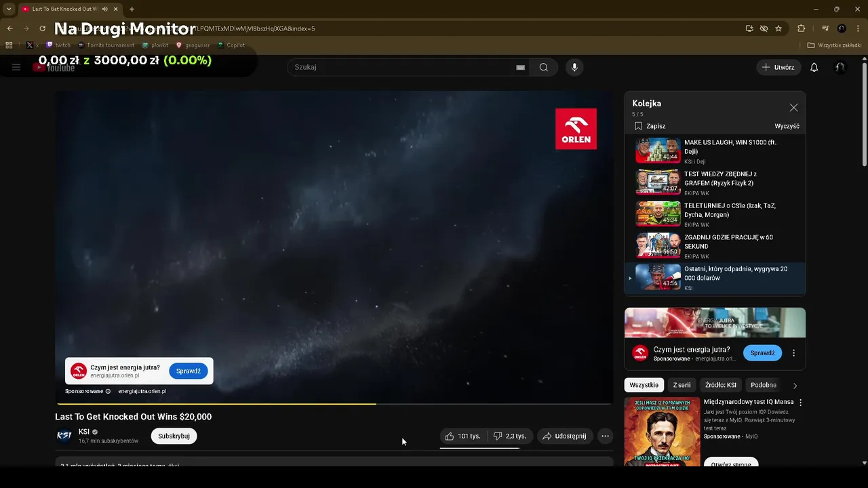Play 'TEST WIEDZY ZBĘDNEJ z GRAFEM' queue video
Screen dimensions: 868x488
[715, 182]
